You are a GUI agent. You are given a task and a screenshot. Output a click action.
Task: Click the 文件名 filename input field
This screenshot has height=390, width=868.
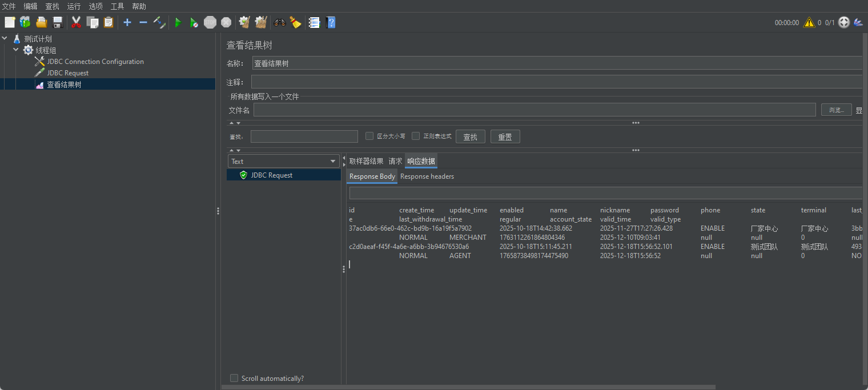[535, 110]
